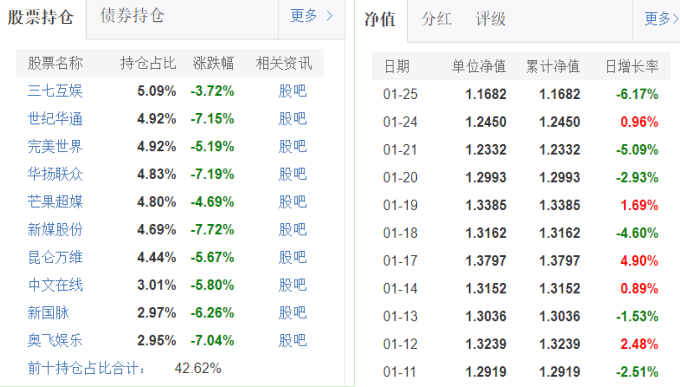This screenshot has width=680, height=387.
Task: Click 日增长率 column header
Action: point(632,66)
